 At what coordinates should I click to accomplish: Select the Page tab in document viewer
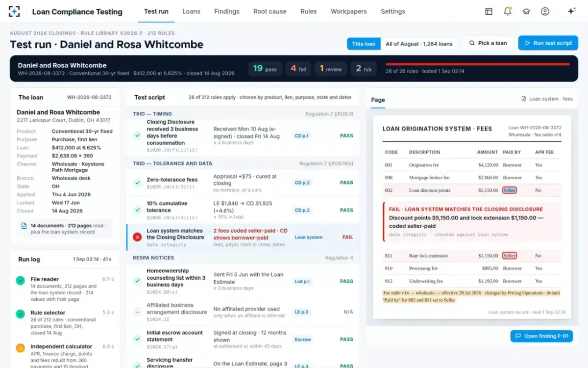tap(378, 100)
